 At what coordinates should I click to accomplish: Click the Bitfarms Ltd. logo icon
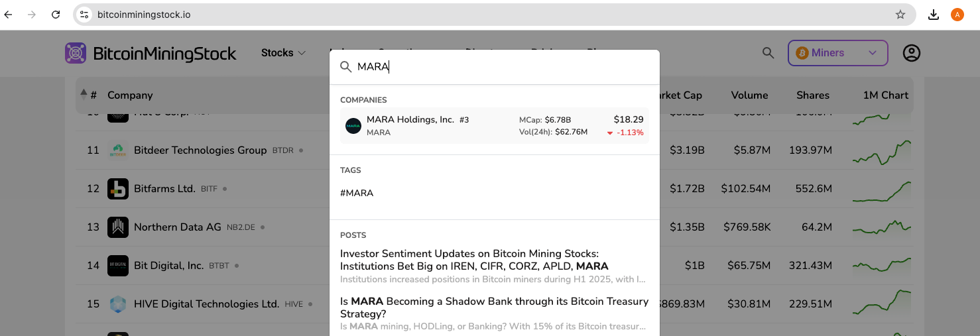coord(118,189)
